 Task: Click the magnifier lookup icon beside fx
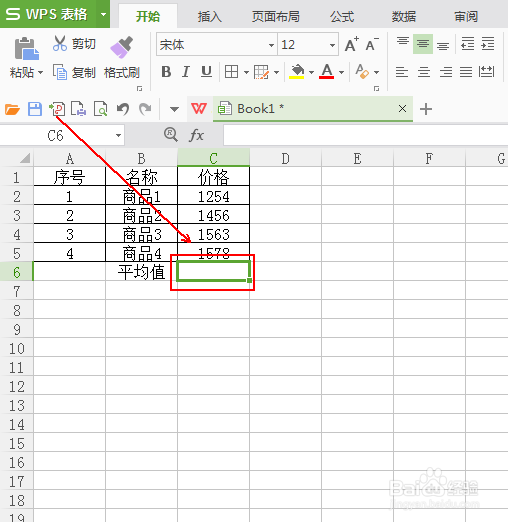pos(171,135)
